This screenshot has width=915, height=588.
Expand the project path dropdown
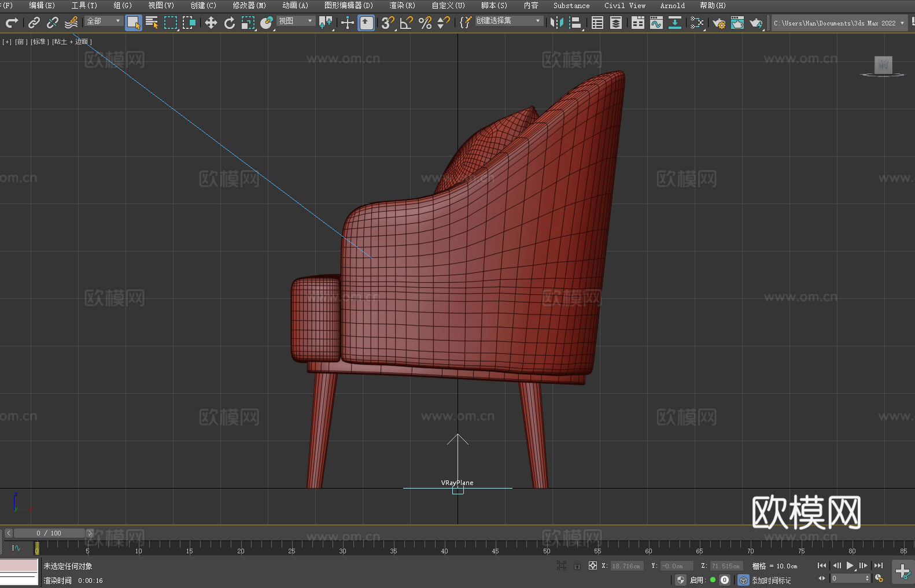tap(902, 23)
